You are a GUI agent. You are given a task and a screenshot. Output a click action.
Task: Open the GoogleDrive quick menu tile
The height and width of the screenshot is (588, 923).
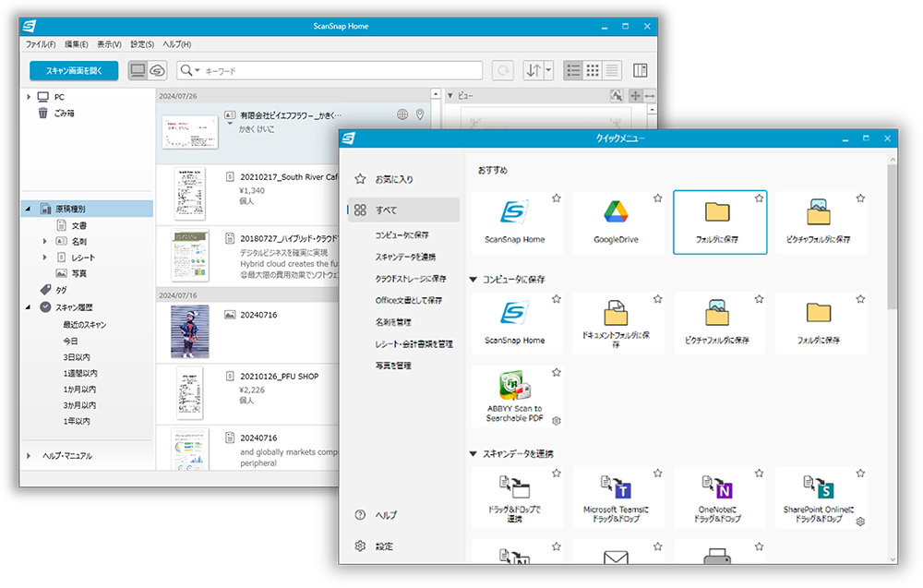(x=618, y=222)
